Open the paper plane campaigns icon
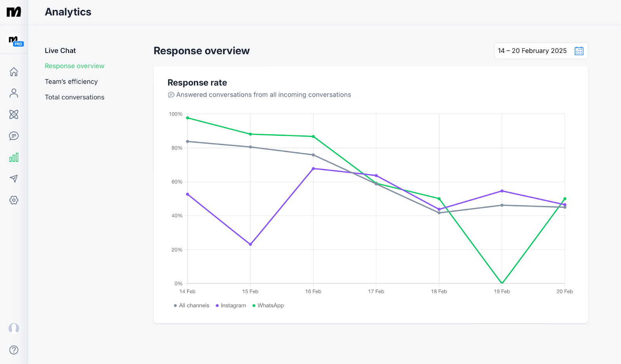This screenshot has height=364, width=621. [x=14, y=179]
